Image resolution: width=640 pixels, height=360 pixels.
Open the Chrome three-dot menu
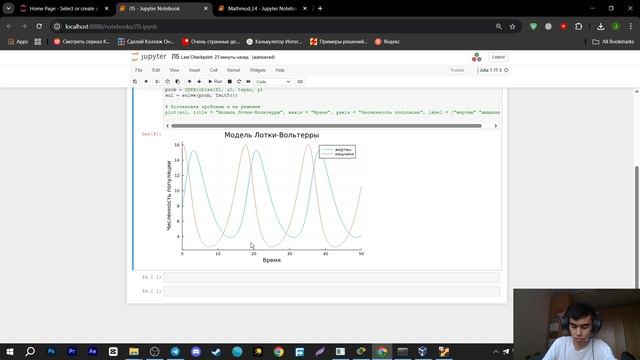[x=631, y=27]
